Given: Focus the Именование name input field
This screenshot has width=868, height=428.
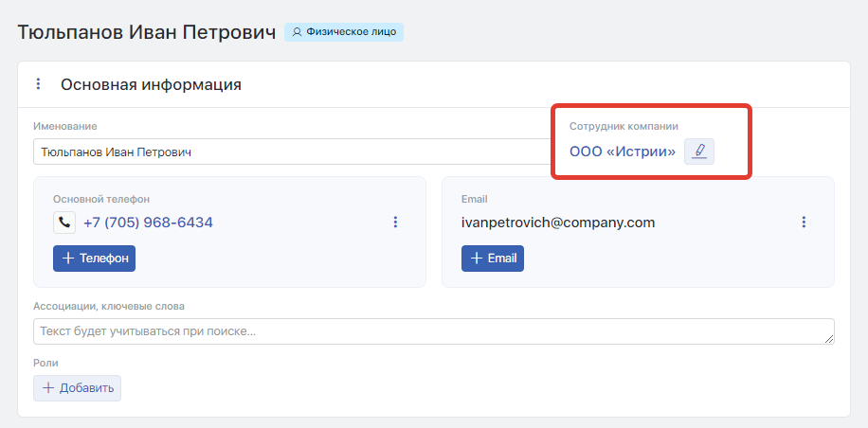Looking at the screenshot, I should pyautogui.click(x=284, y=152).
